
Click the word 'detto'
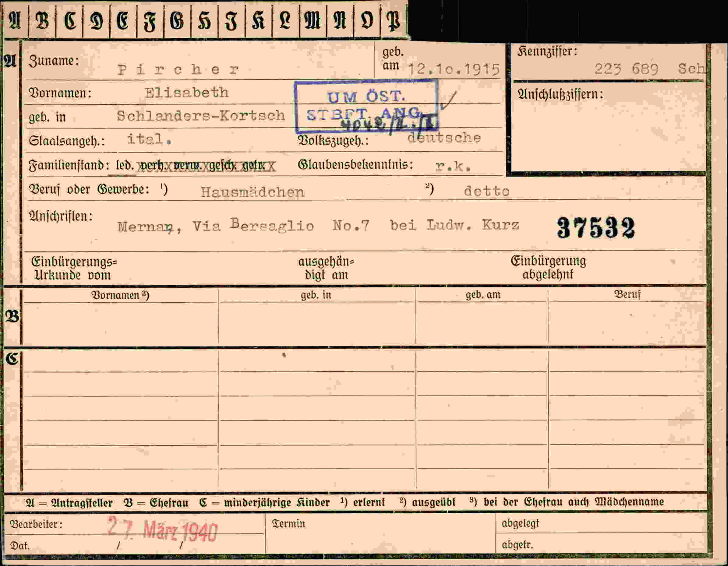[487, 191]
